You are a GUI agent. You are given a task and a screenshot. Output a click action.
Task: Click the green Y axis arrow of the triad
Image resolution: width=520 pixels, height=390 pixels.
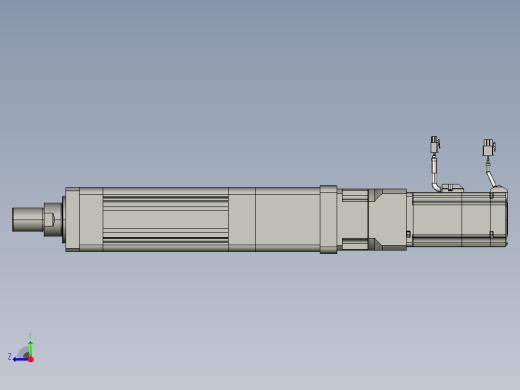30,348
